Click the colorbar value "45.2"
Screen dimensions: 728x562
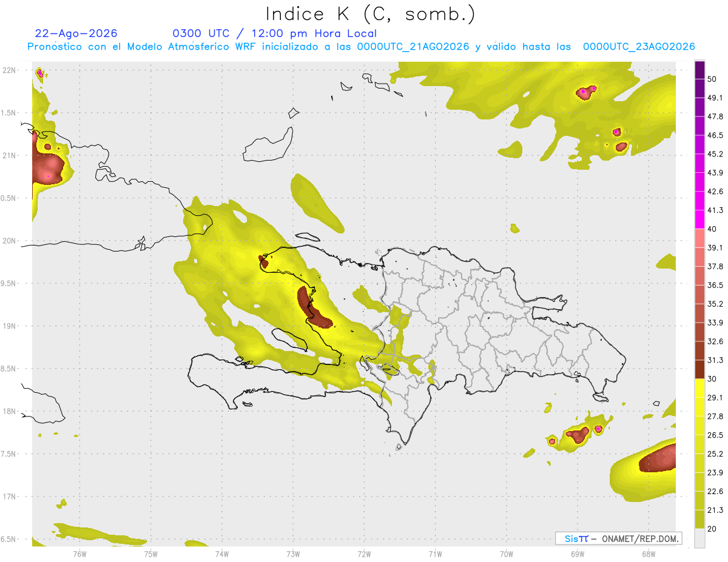(715, 154)
